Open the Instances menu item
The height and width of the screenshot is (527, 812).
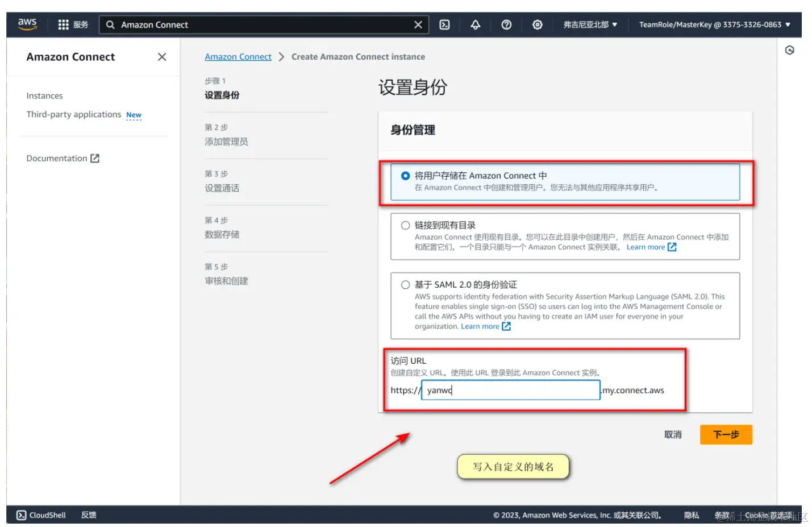coord(44,96)
